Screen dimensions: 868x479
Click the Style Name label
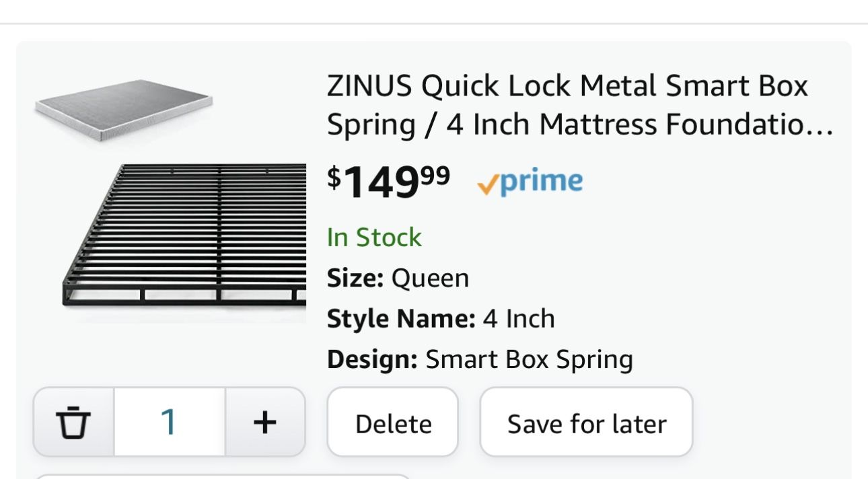click(401, 318)
